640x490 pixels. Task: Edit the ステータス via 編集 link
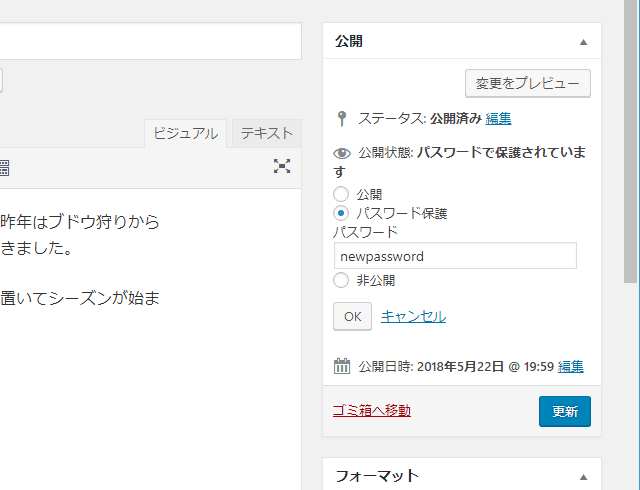[498, 118]
